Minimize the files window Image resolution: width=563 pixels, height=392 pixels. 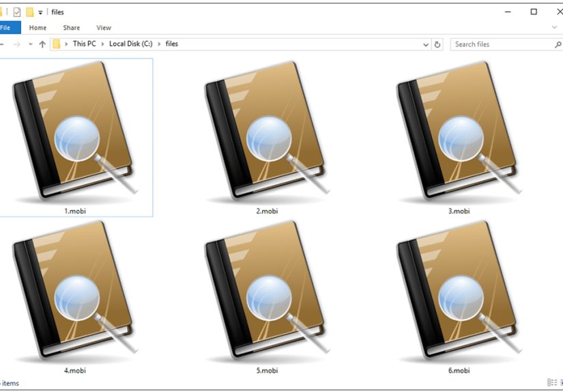(x=508, y=12)
